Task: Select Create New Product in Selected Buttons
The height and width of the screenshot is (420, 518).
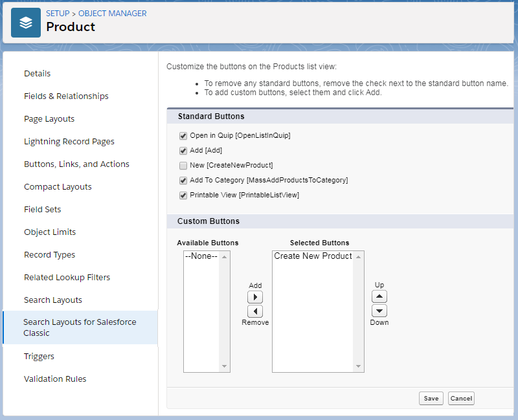Action: [314, 256]
